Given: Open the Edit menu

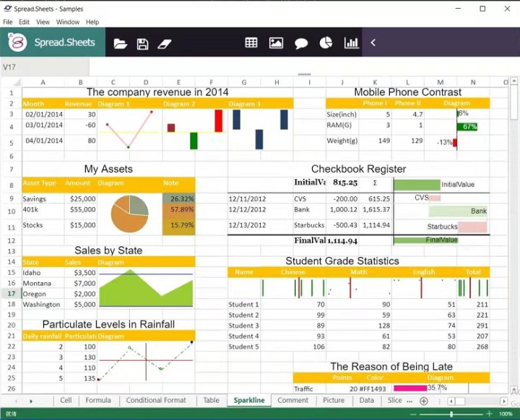Looking at the screenshot, I should [x=25, y=22].
